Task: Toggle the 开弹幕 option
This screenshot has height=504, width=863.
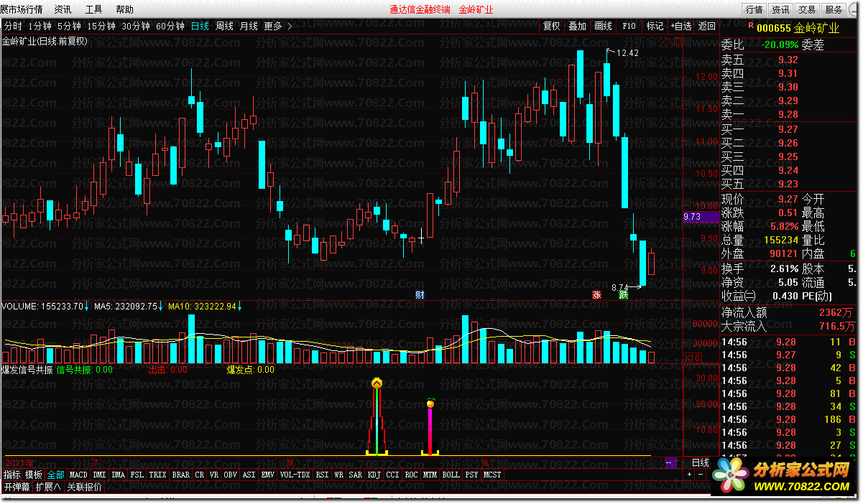Action: pyautogui.click(x=17, y=487)
